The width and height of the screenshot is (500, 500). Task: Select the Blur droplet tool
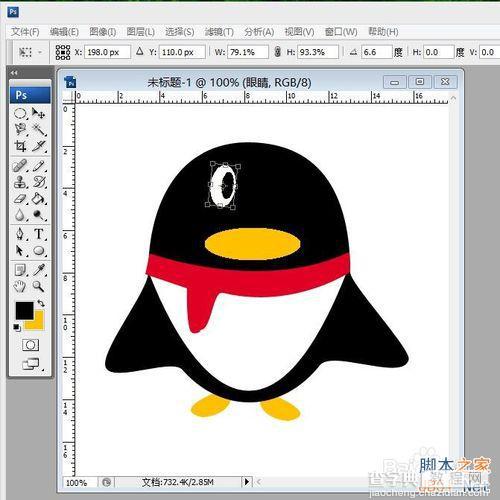click(x=20, y=215)
